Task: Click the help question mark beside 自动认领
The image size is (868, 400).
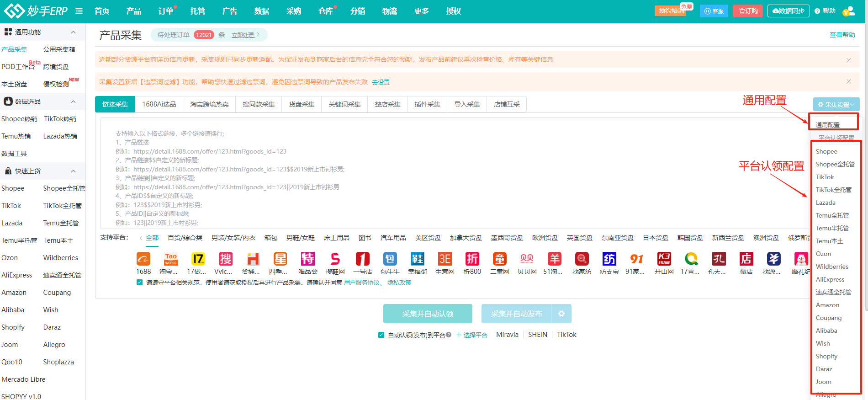Action: point(449,335)
